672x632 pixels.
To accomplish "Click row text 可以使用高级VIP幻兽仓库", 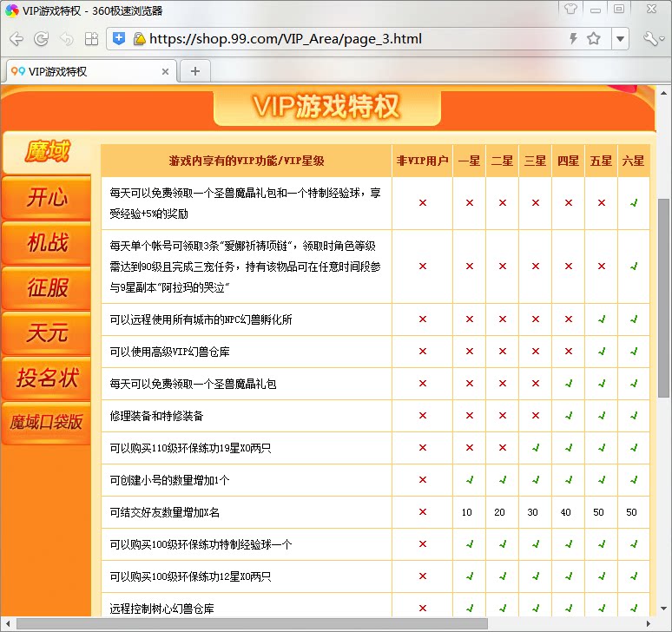I will [169, 352].
